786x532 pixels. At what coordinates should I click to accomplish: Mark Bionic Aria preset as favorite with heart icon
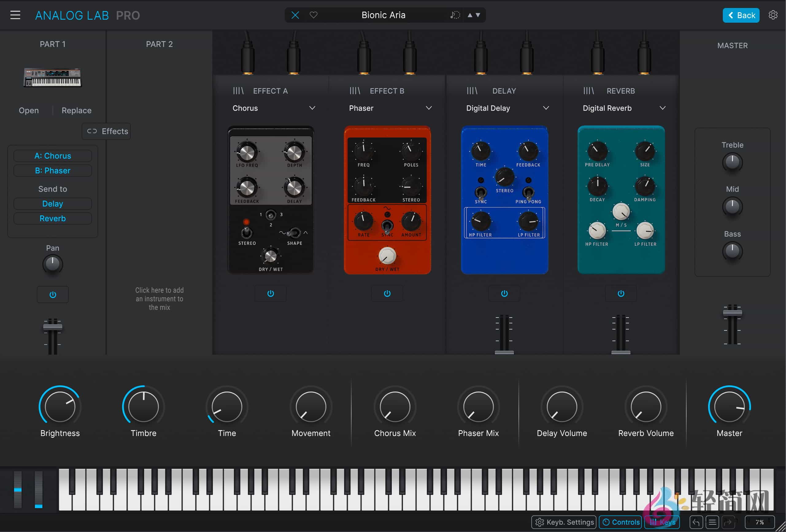click(x=314, y=15)
